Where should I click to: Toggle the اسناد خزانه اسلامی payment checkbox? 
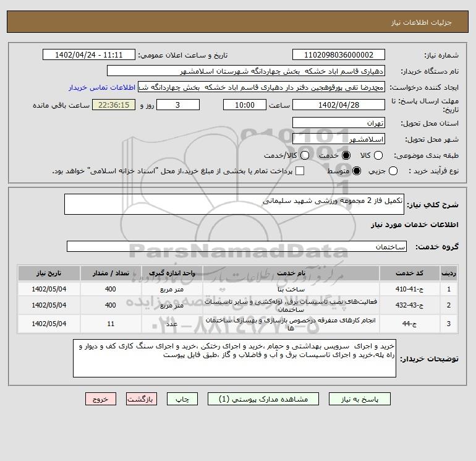[300, 171]
